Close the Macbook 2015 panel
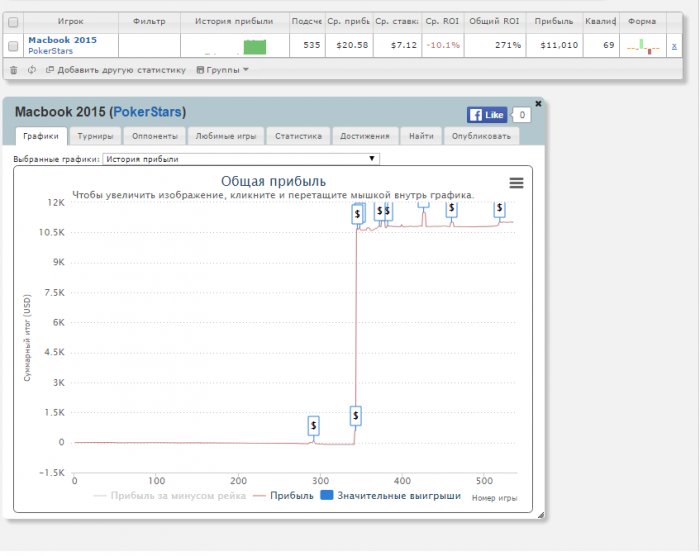The image size is (700, 556). (x=538, y=103)
